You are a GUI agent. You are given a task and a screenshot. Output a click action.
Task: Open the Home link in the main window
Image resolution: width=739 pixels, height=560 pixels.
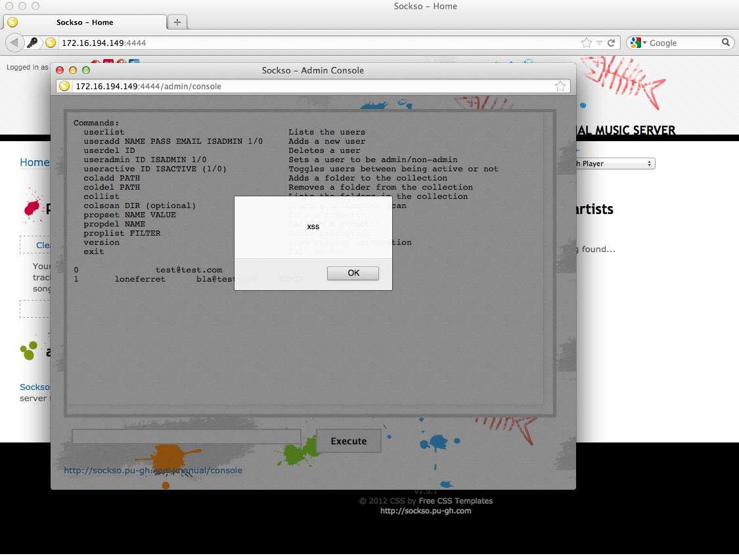(34, 163)
